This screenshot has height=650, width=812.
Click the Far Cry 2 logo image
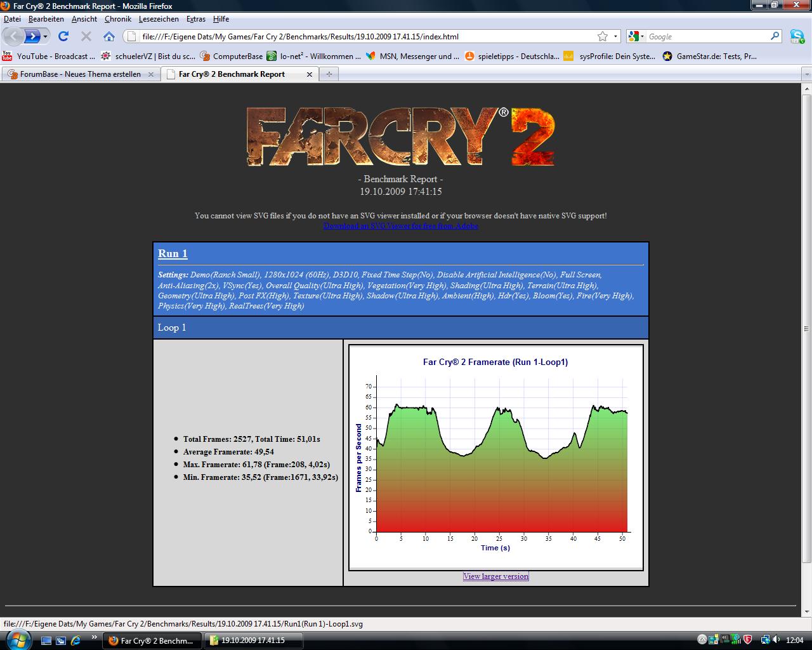[400, 137]
